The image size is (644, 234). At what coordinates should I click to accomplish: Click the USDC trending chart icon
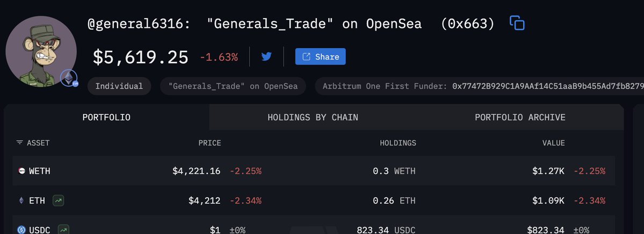63,230
